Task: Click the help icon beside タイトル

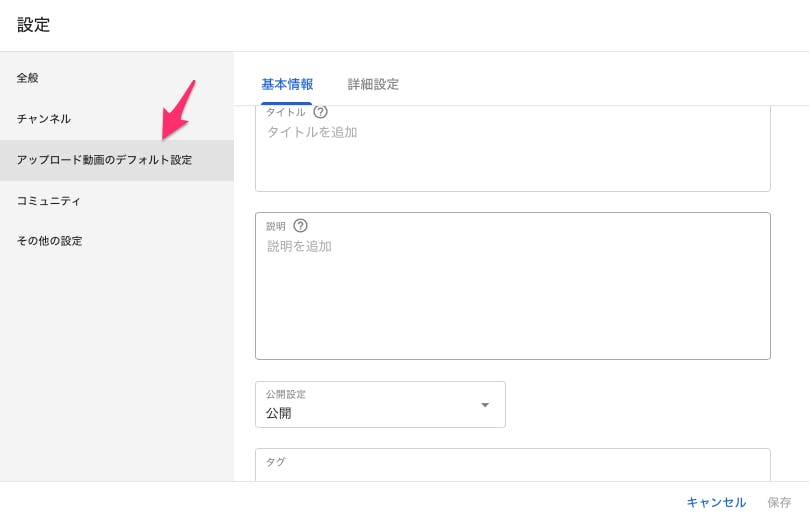Action: tap(320, 112)
